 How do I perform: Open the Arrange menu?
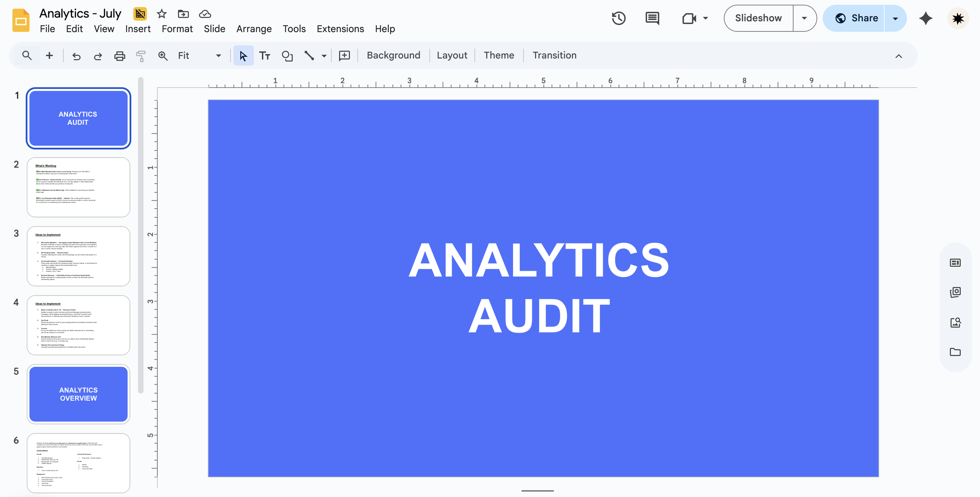(254, 29)
